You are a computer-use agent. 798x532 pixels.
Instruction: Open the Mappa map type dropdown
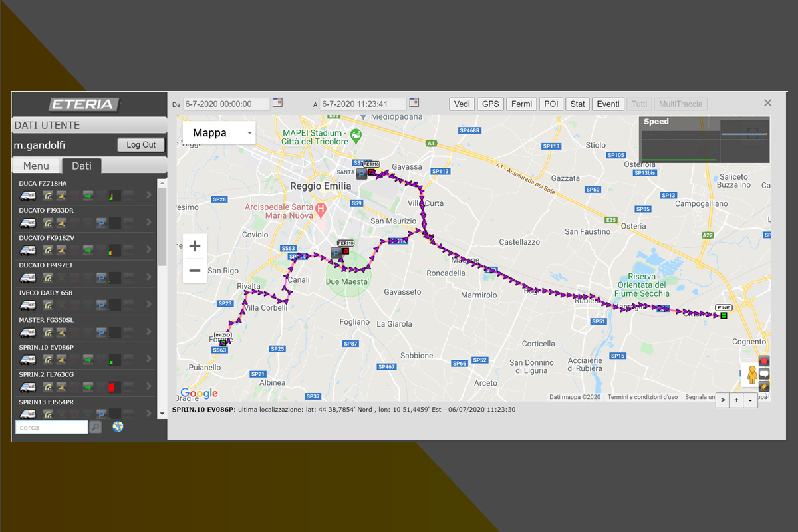[x=219, y=133]
